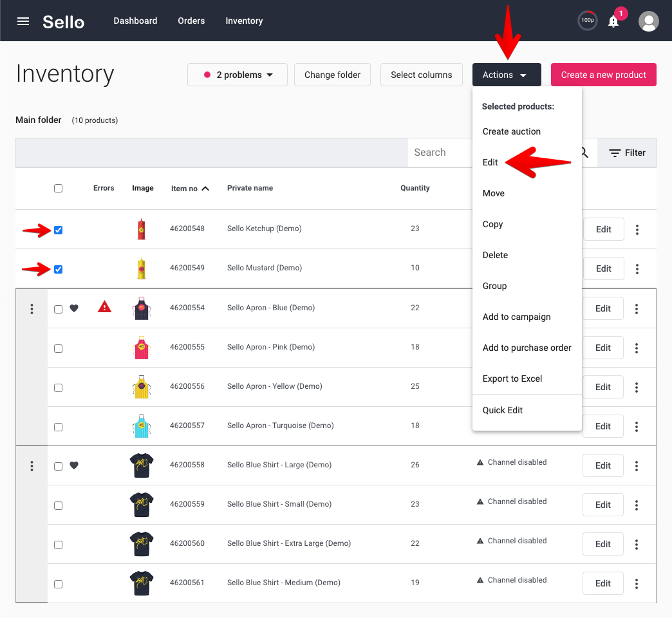Check the Sello Apron Pink checkbox

click(x=59, y=348)
